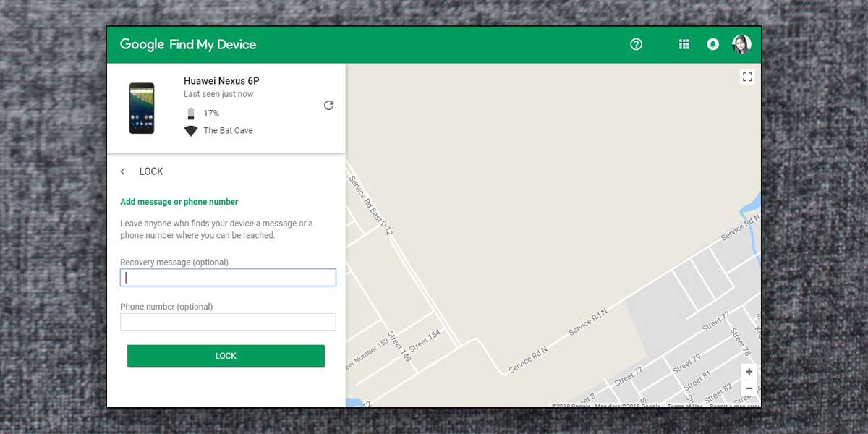Open Terms of Use link on map
This screenshot has height=434, width=868.
pos(685,406)
